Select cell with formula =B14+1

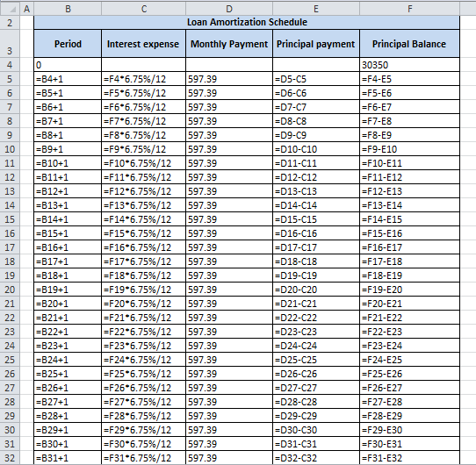click(68, 219)
